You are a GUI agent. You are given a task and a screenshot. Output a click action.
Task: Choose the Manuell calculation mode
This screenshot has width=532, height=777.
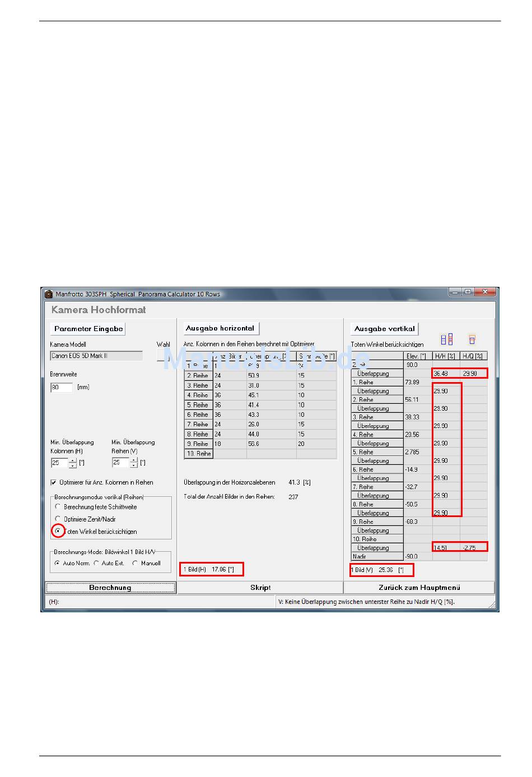[x=135, y=563]
